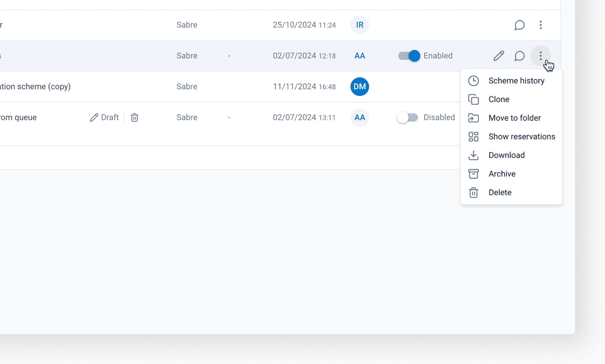
Task: Edit the Draft using the pencil icon
Action: click(94, 117)
